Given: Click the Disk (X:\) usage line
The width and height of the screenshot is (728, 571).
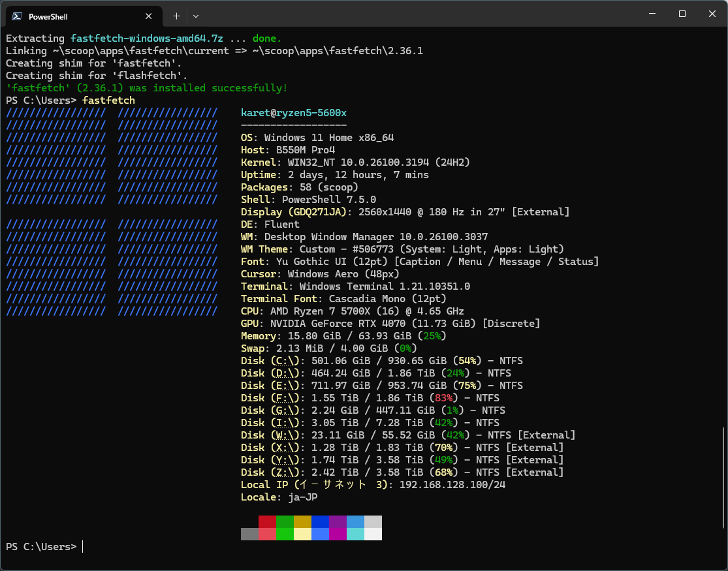Looking at the screenshot, I should click(402, 448).
